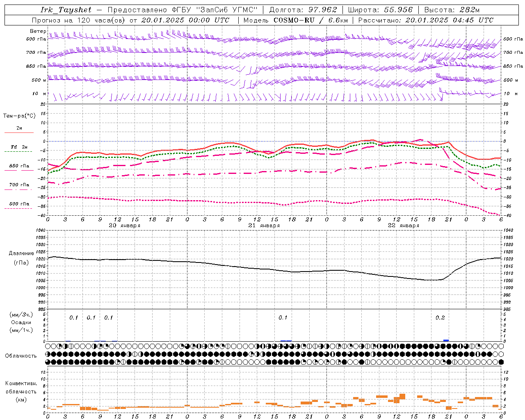Click the 21 января date label

point(264,226)
